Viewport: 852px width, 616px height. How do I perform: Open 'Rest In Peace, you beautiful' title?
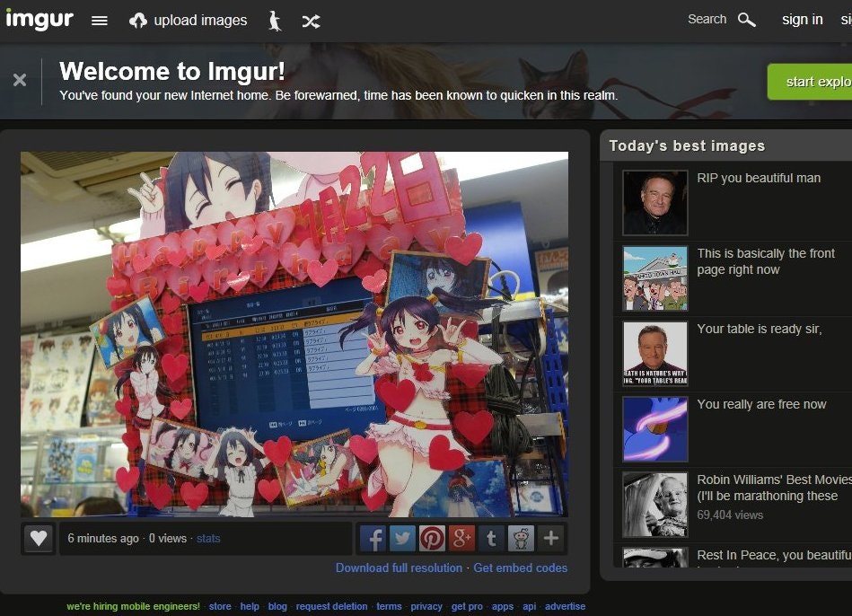pyautogui.click(x=774, y=555)
